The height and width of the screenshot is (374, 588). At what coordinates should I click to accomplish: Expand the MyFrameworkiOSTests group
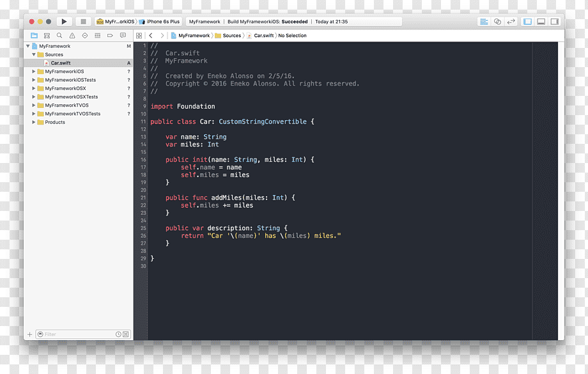[x=34, y=80]
